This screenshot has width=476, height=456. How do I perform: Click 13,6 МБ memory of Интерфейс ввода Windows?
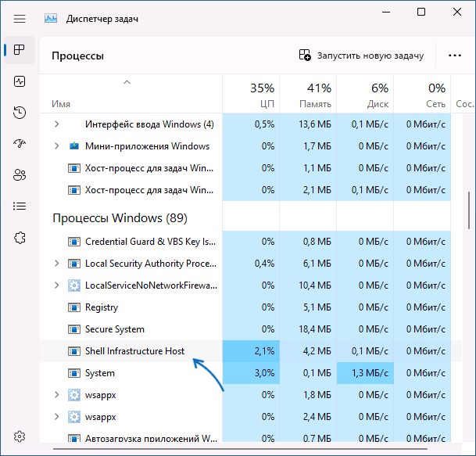click(308, 124)
